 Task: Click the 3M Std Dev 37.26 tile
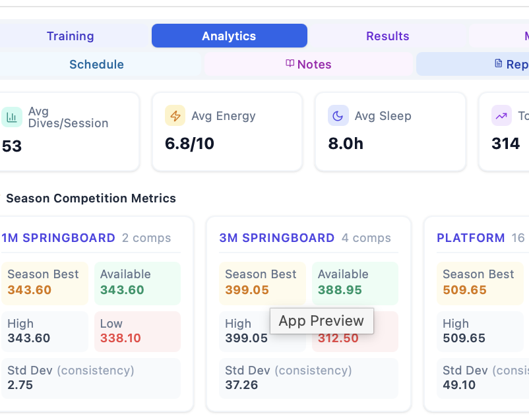coord(309,378)
